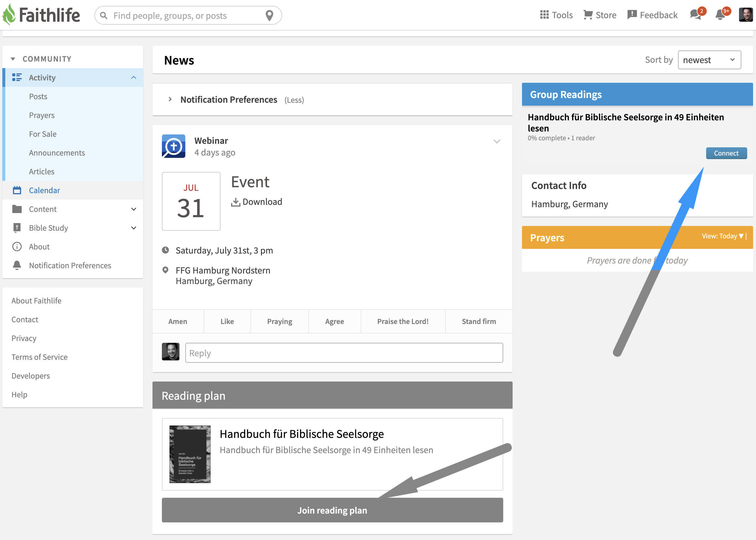Click Handbuch für Biblische Seelsorge reading plan title
756x540 pixels.
pos(301,434)
